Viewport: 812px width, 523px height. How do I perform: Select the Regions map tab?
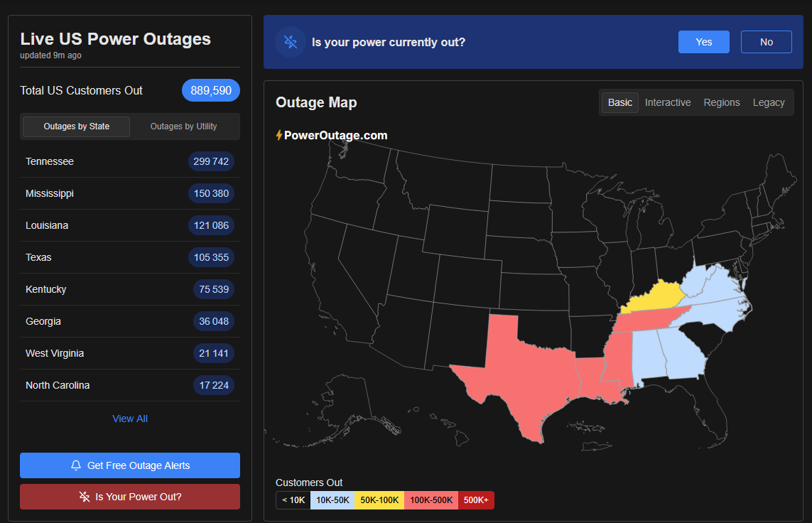tap(721, 102)
